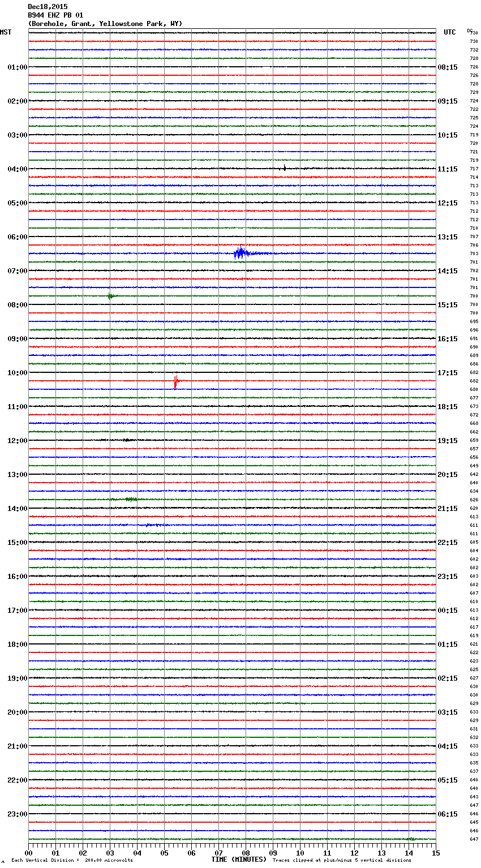Click the "TIME (MINUTES)" axis title
This screenshot has height=868, width=481.
click(x=239, y=860)
